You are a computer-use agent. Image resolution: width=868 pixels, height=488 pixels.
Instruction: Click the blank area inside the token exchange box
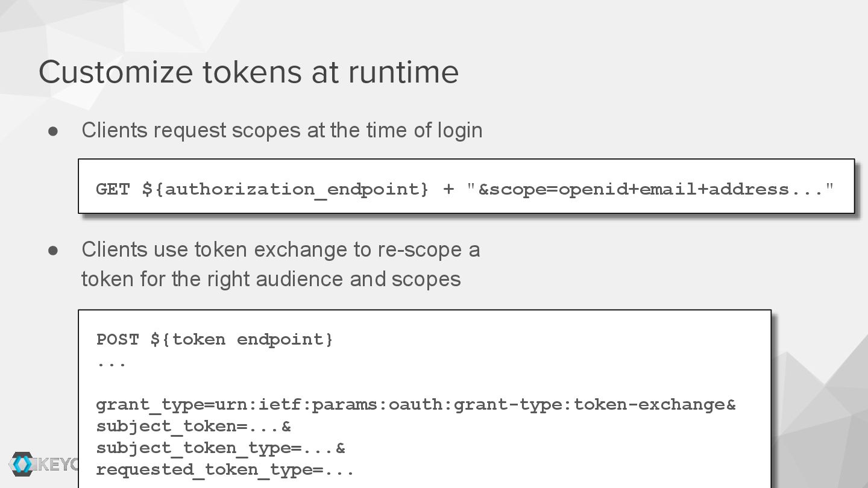click(542, 355)
